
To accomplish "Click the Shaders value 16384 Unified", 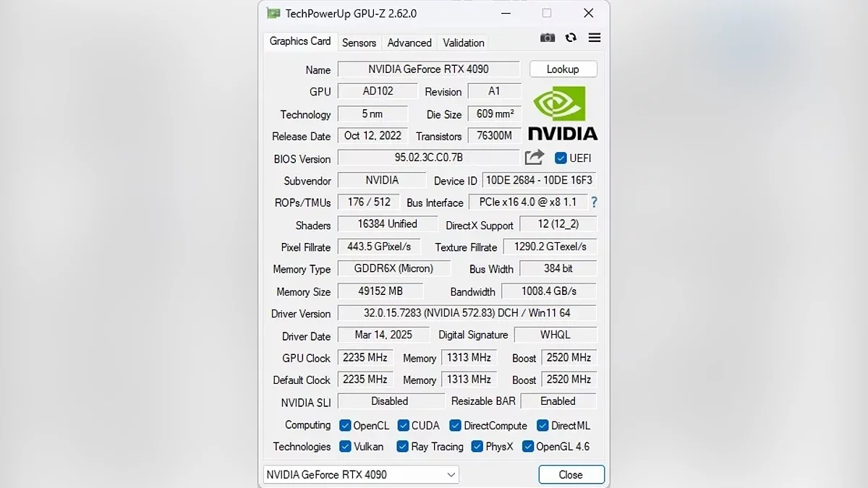I will (x=387, y=224).
